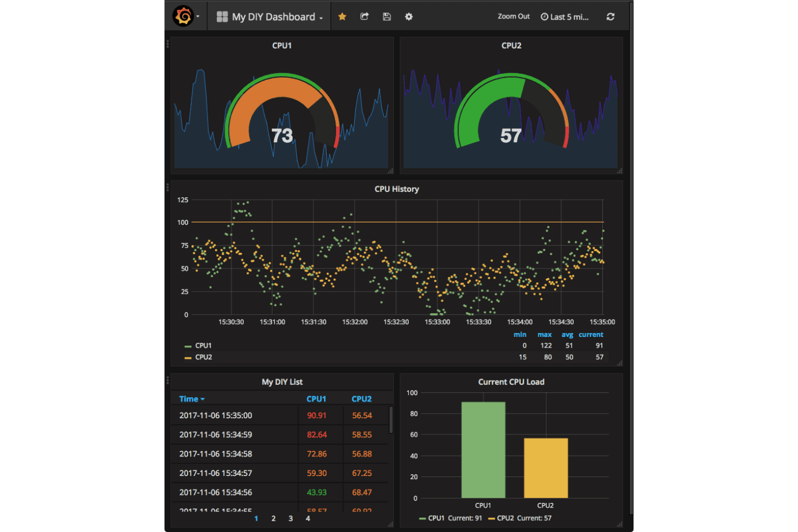The image size is (798, 532).
Task: Click the yellow CPU2 bar in Current CPU Load
Action: pyautogui.click(x=546, y=468)
